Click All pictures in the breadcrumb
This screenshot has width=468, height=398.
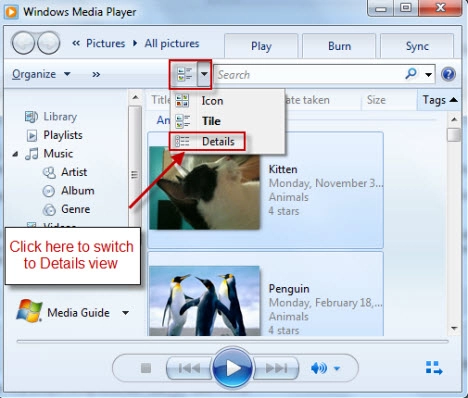(x=172, y=43)
